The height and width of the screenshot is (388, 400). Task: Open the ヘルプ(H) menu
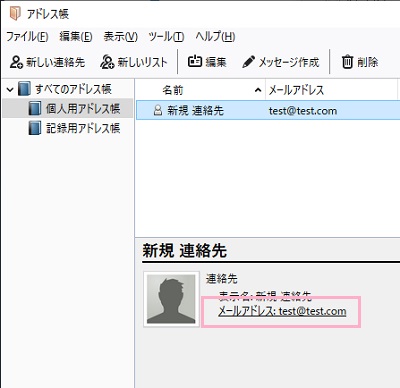pyautogui.click(x=215, y=36)
